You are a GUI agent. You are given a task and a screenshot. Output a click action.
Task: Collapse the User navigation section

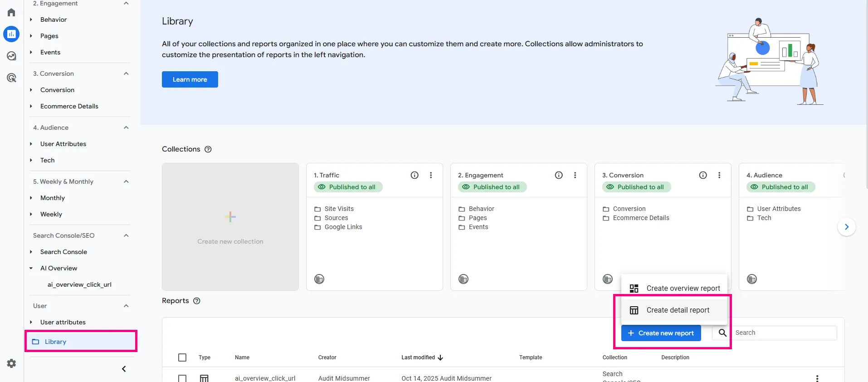pyautogui.click(x=126, y=306)
